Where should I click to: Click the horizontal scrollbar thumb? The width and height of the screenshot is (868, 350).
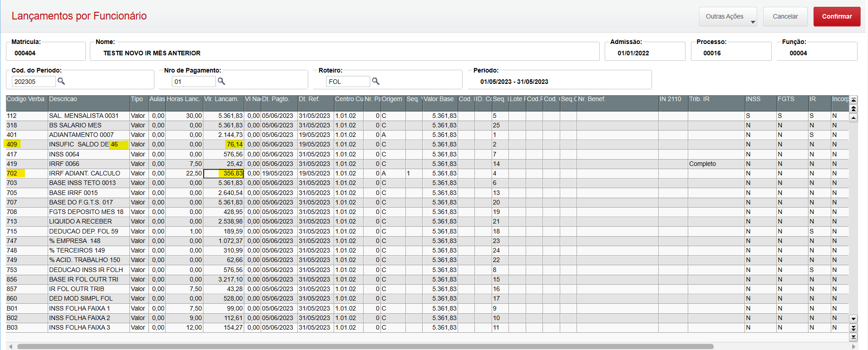pyautogui.click(x=365, y=346)
